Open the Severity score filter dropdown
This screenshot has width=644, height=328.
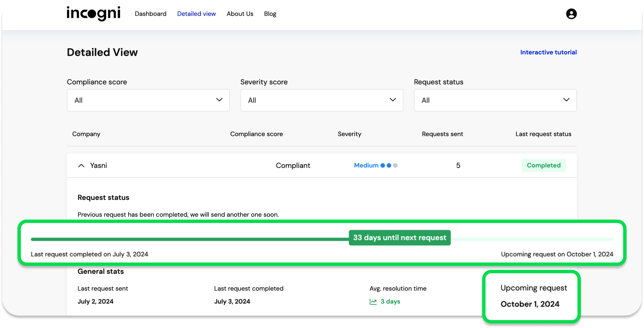pos(321,100)
